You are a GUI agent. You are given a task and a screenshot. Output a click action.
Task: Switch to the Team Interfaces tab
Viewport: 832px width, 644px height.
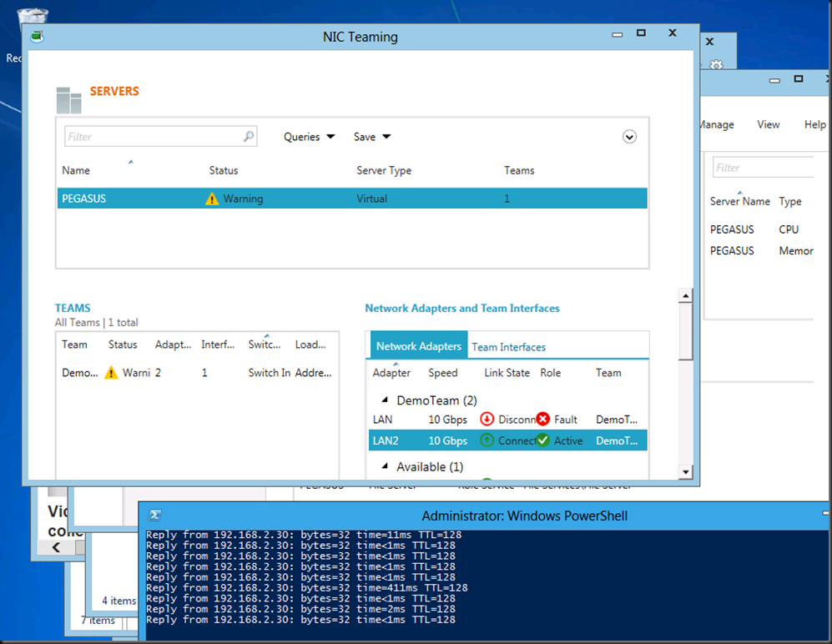click(509, 347)
